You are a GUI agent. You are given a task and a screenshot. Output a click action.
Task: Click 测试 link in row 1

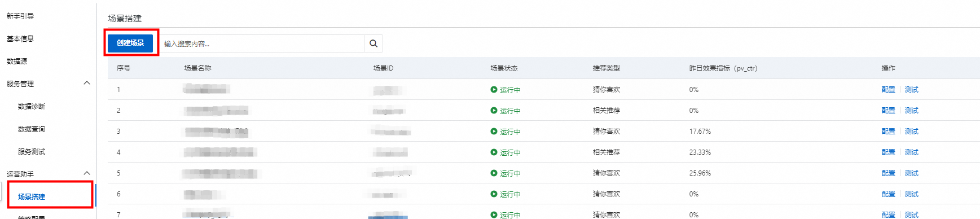912,90
